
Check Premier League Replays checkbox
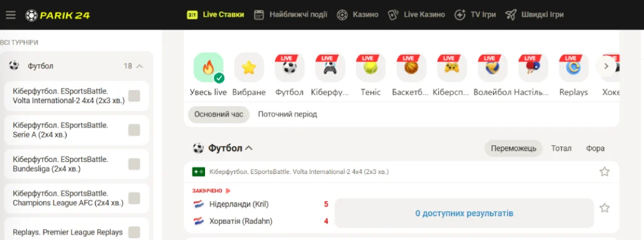pyautogui.click(x=134, y=232)
